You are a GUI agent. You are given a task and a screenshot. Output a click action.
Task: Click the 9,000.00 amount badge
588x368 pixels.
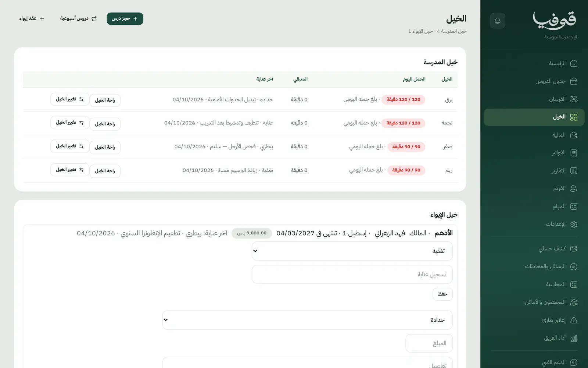(252, 233)
